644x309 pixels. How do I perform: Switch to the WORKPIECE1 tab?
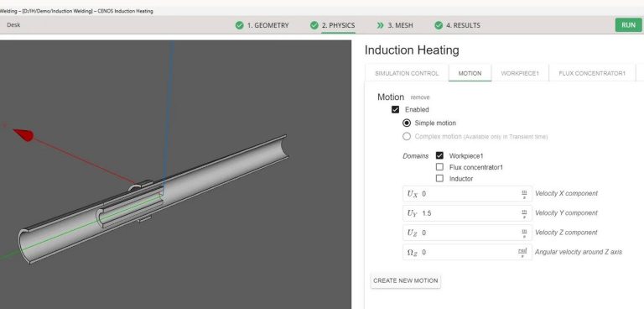[520, 73]
